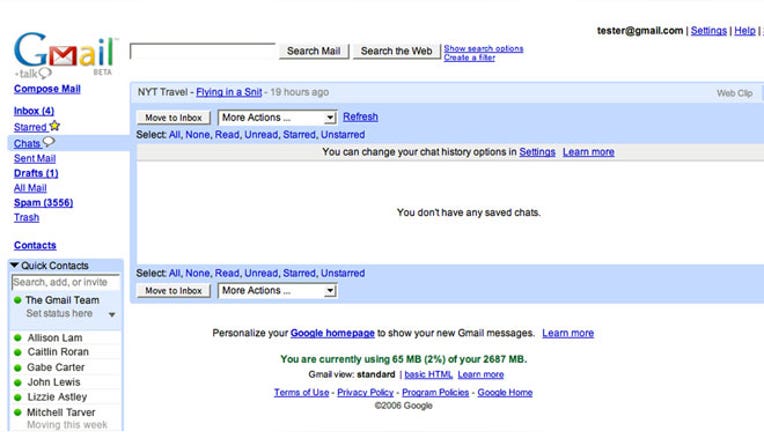Select Unread in the top Select row
This screenshot has width=764, height=432.
(261, 134)
